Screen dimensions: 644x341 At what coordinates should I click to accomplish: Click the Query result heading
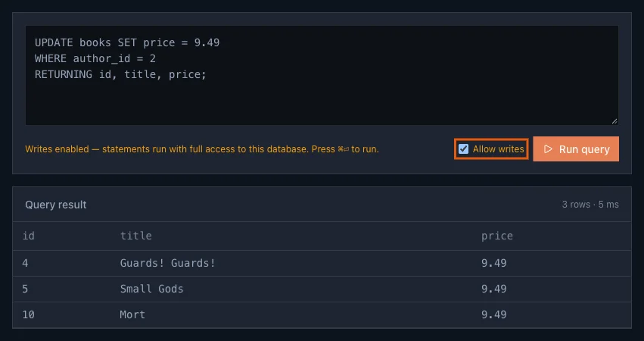click(56, 205)
